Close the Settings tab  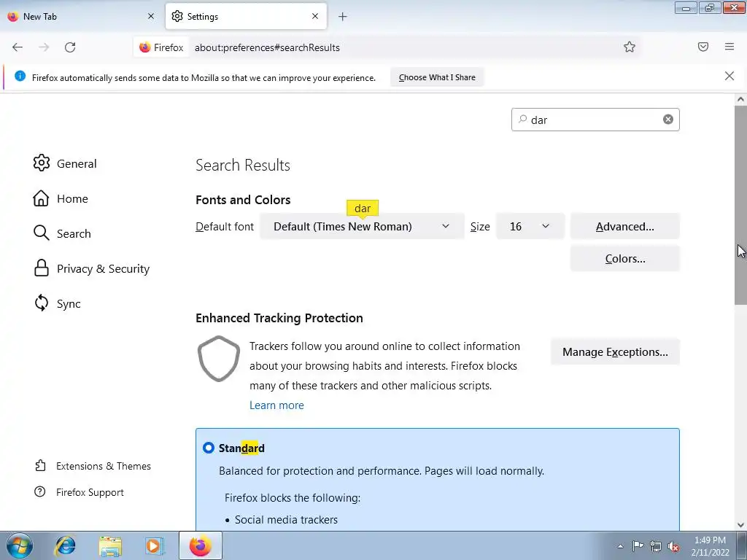pos(315,16)
